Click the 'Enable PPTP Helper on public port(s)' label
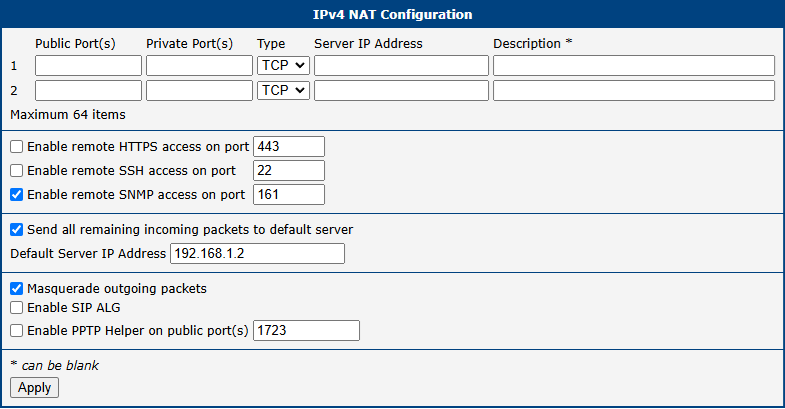This screenshot has height=409, width=785. 138,331
